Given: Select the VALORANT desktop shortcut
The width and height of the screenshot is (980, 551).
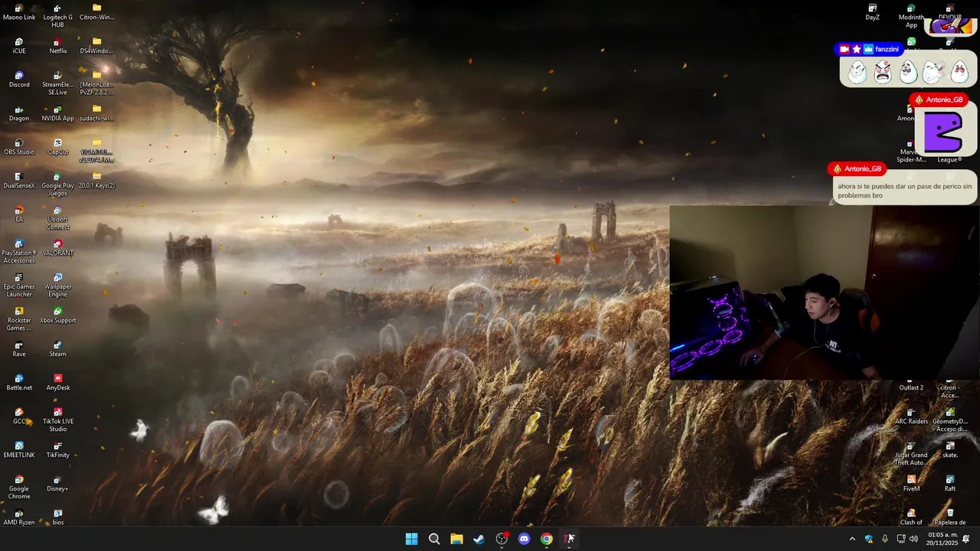Looking at the screenshot, I should point(57,248).
